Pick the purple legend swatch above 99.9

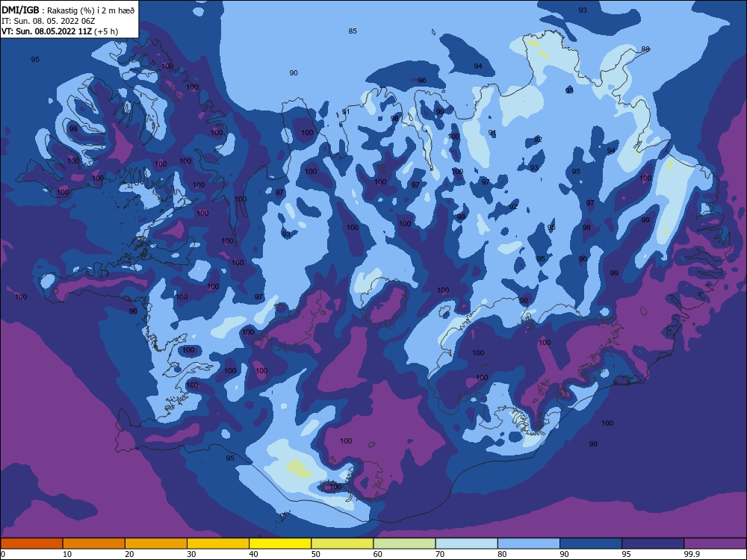715,544
